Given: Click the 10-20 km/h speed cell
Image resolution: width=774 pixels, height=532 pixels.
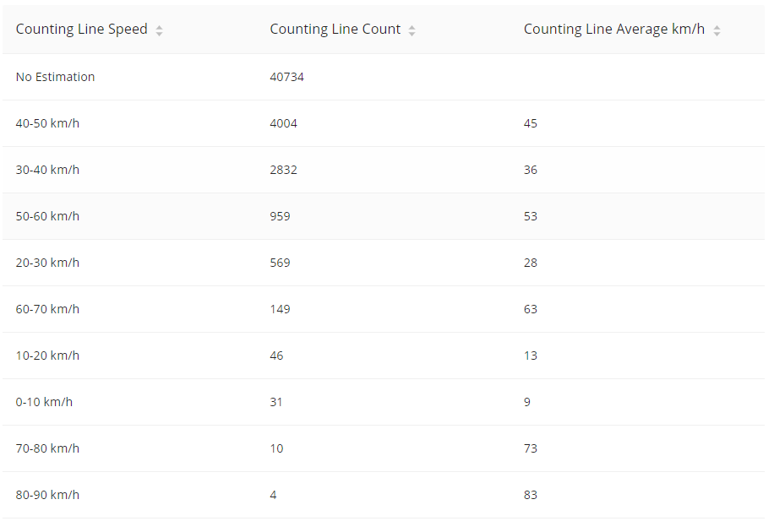Looking at the screenshot, I should (47, 356).
